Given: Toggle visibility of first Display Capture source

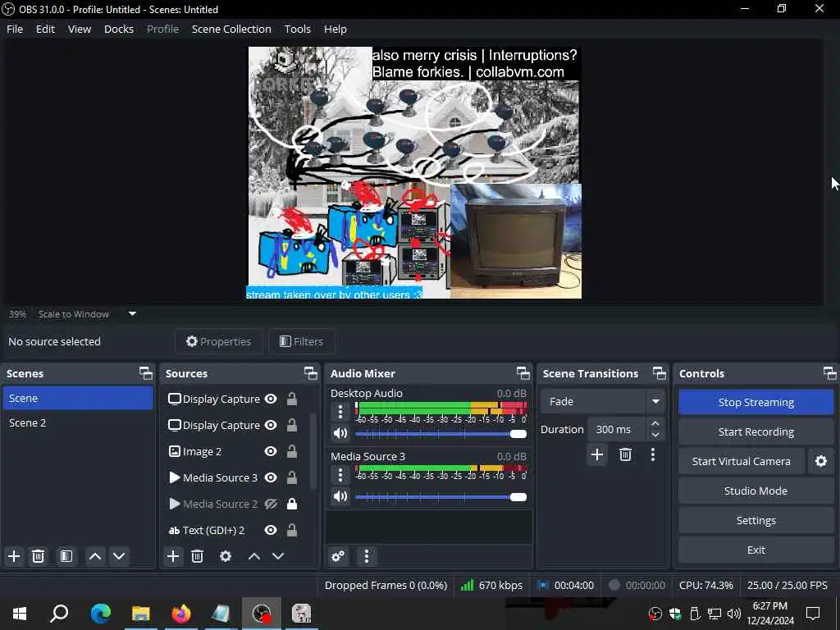Looking at the screenshot, I should pos(271,399).
